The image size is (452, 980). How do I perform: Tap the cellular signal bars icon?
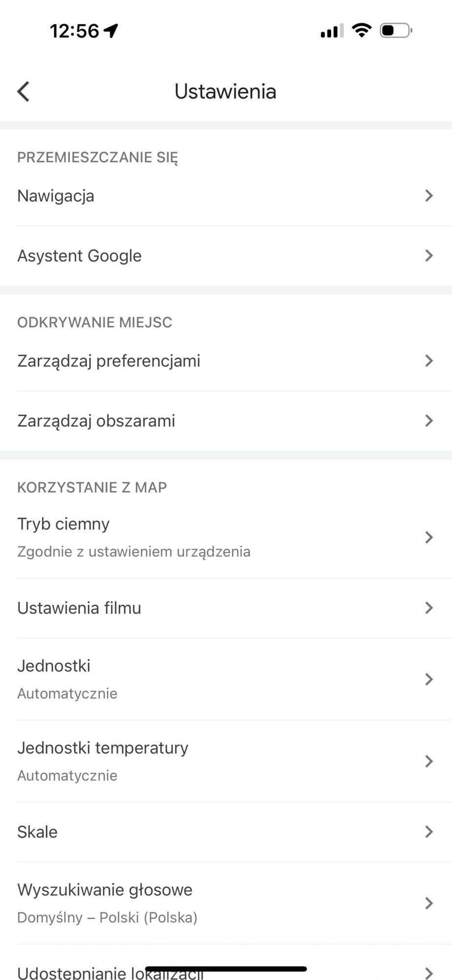click(x=332, y=30)
